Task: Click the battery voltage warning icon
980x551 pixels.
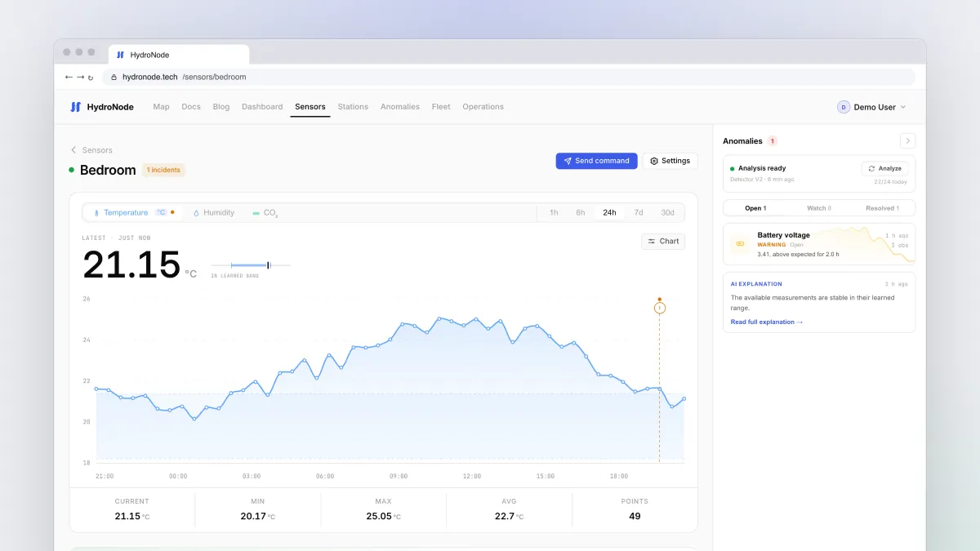Action: [x=740, y=243]
